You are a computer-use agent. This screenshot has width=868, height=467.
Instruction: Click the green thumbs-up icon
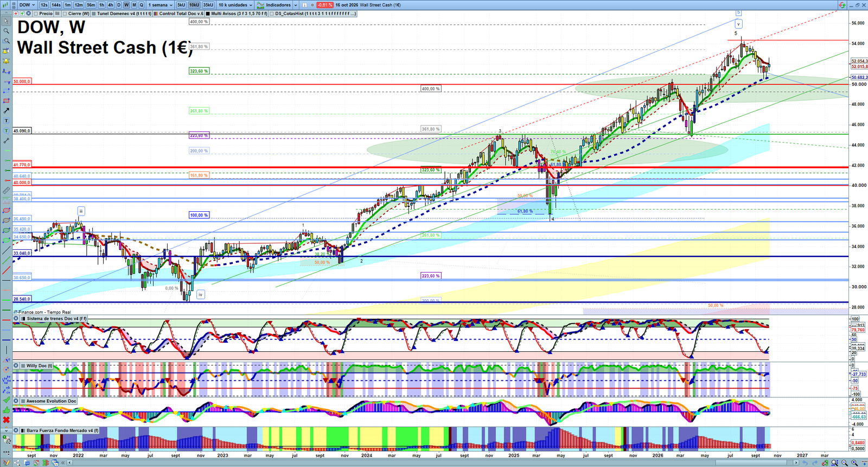tap(6, 409)
